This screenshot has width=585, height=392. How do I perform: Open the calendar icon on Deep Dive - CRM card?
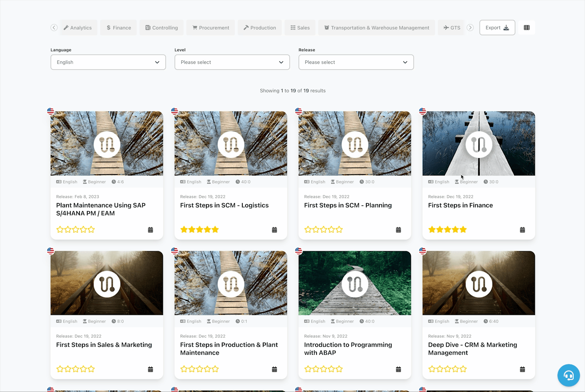pyautogui.click(x=522, y=369)
